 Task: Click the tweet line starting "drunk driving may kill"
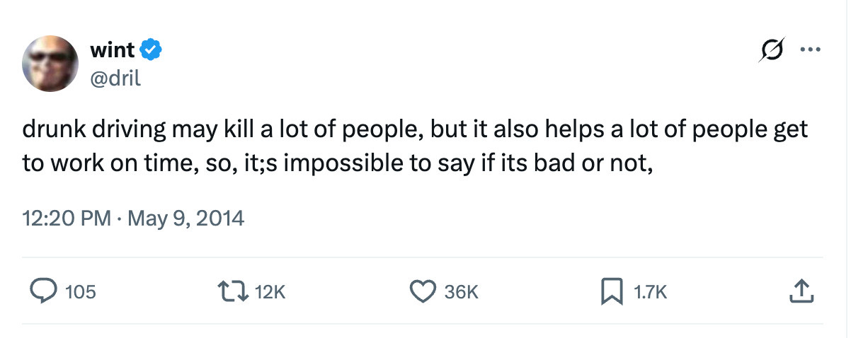coord(414,130)
